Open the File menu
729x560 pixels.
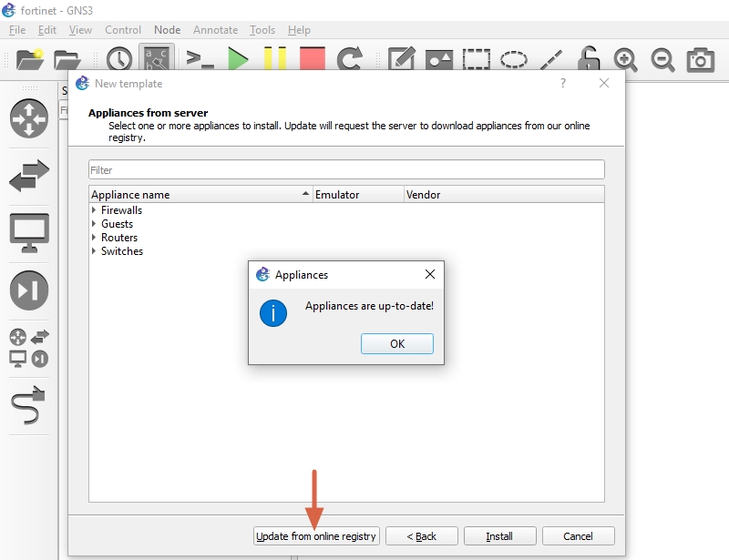click(x=17, y=30)
